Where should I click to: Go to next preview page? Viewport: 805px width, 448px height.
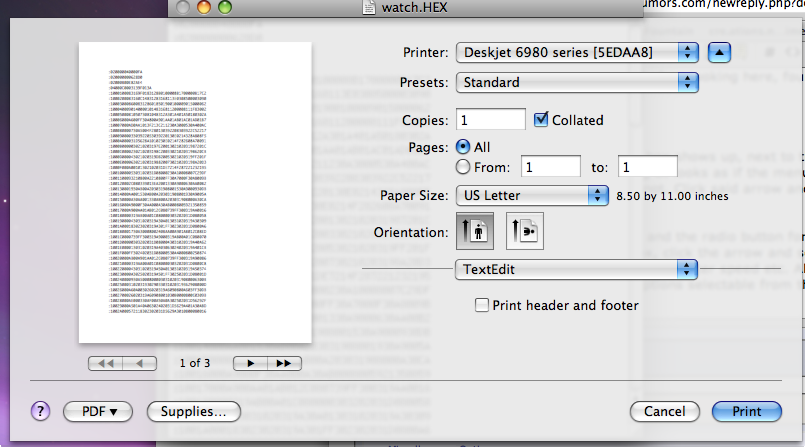(250, 363)
